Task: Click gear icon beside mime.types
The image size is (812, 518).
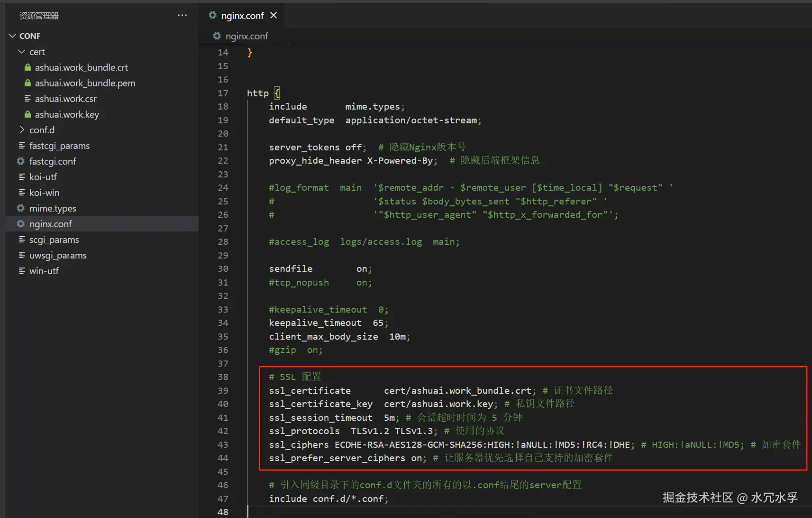Action: coord(21,208)
